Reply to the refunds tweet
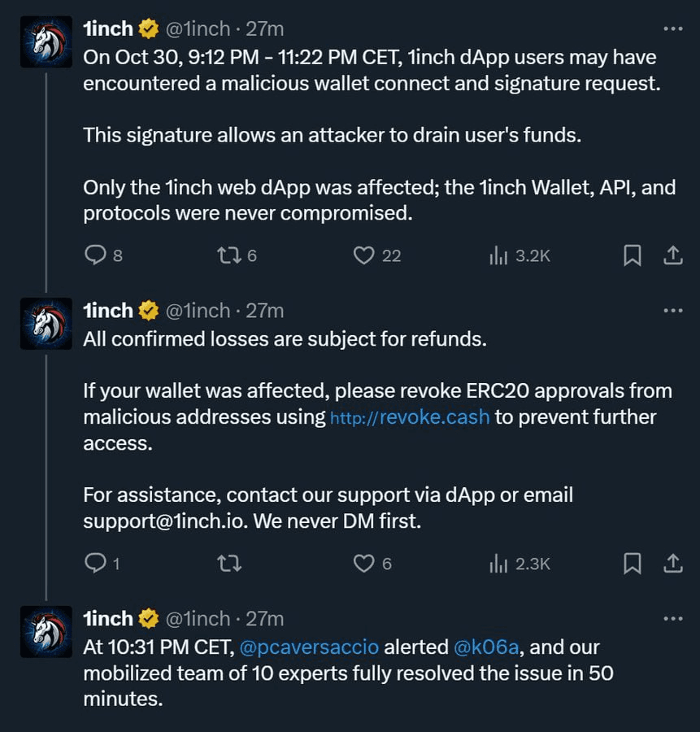 coord(96,563)
